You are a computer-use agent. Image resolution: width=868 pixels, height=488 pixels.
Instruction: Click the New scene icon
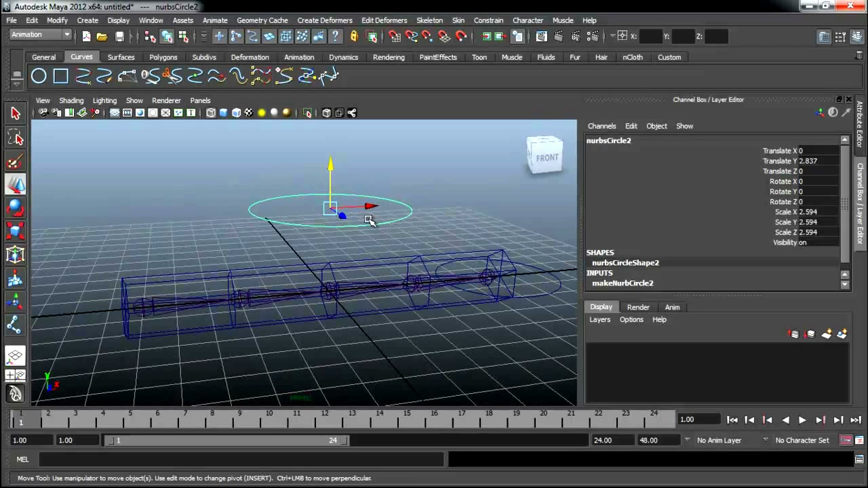(86, 37)
